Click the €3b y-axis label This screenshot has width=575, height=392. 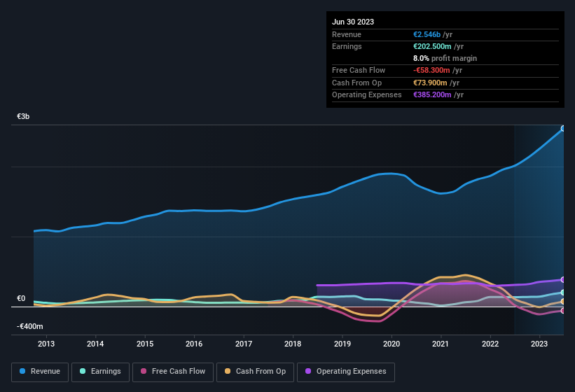(24, 116)
